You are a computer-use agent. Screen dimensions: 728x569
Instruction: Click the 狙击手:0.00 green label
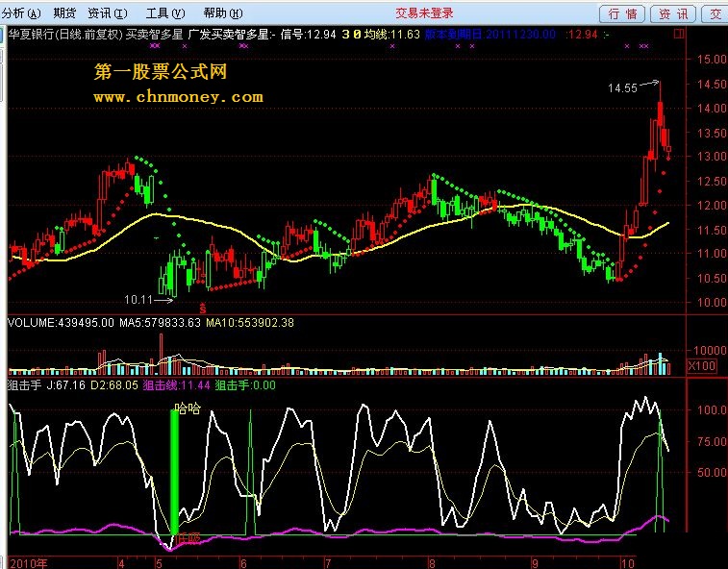click(245, 385)
